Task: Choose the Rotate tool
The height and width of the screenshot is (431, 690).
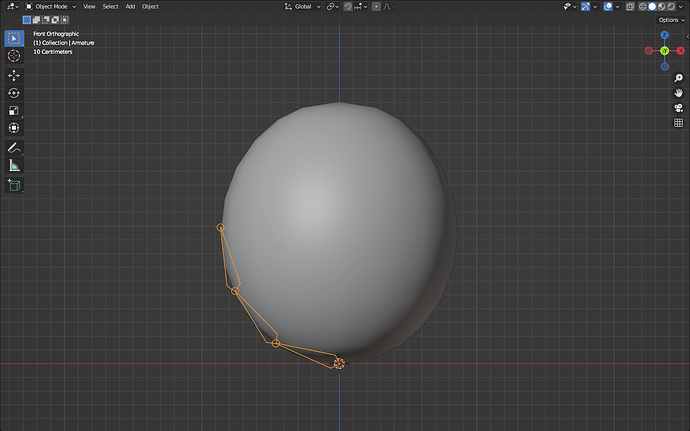Action: 14,93
